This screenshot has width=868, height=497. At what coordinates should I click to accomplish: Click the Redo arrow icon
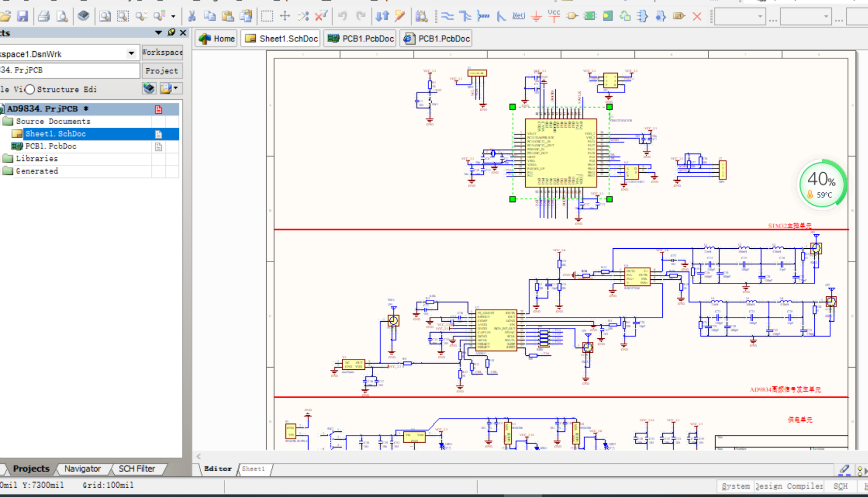(x=361, y=16)
